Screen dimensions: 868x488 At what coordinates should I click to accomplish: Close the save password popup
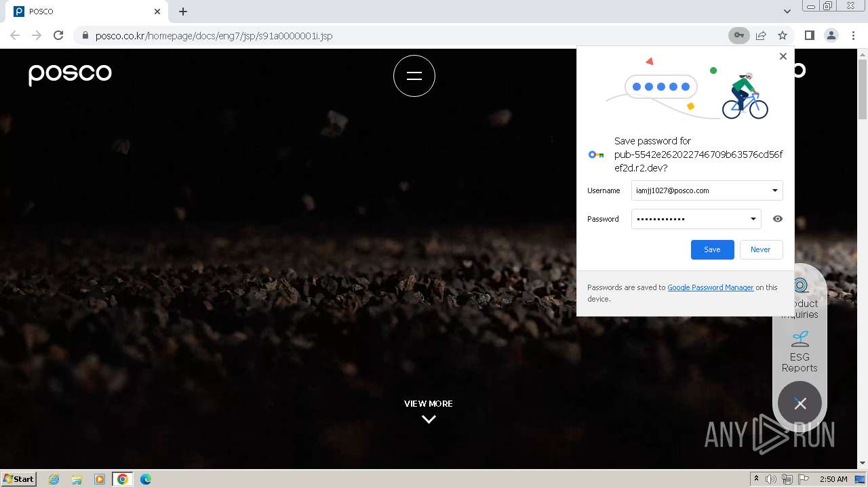(783, 56)
